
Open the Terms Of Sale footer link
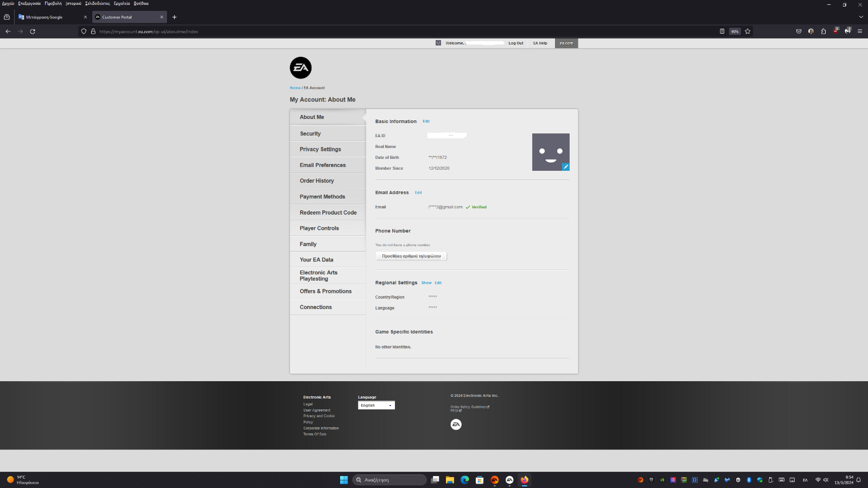click(315, 434)
